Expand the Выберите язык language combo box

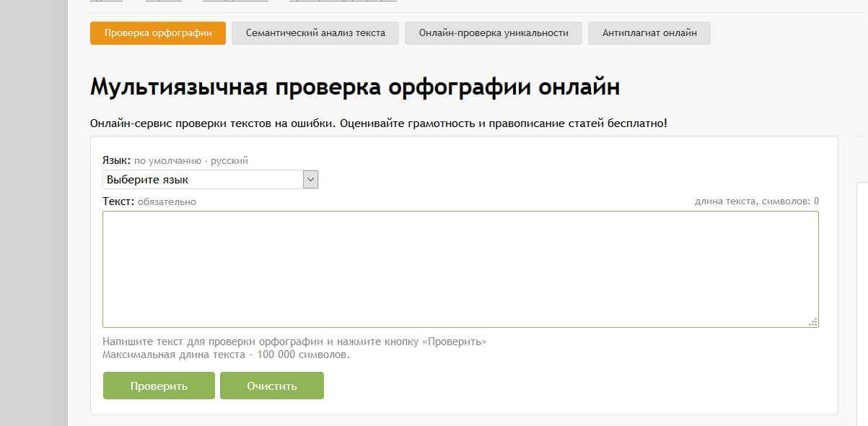coord(202,180)
